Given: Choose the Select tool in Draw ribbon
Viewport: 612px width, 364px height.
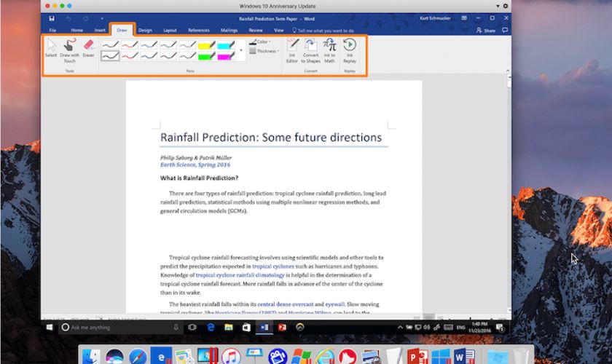Looking at the screenshot, I should click(x=50, y=49).
